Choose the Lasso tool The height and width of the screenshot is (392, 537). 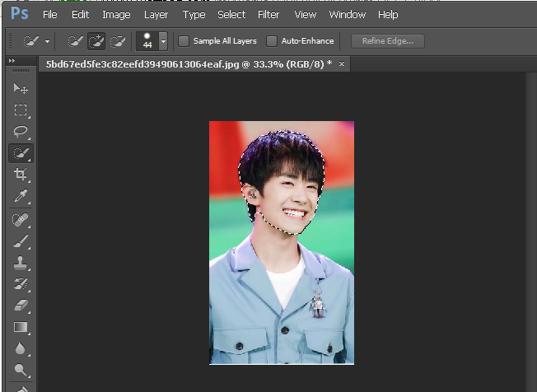point(21,132)
